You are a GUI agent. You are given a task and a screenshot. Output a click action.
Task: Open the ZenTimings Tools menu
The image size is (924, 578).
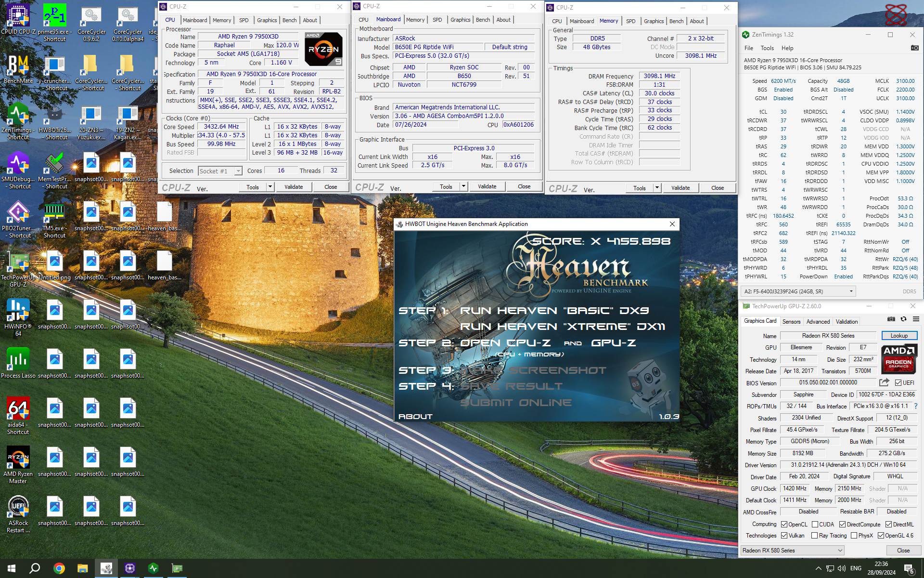pos(767,48)
